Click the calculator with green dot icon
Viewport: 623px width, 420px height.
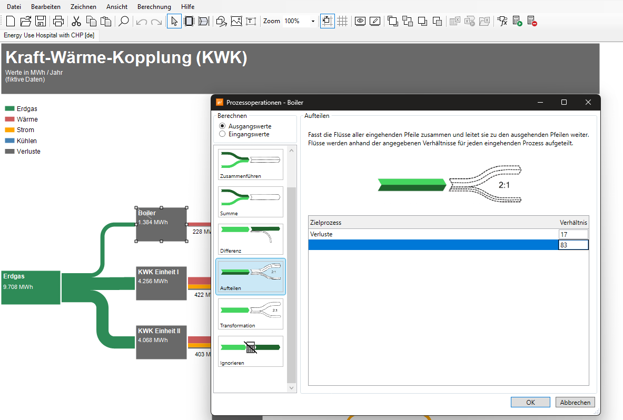coord(517,21)
